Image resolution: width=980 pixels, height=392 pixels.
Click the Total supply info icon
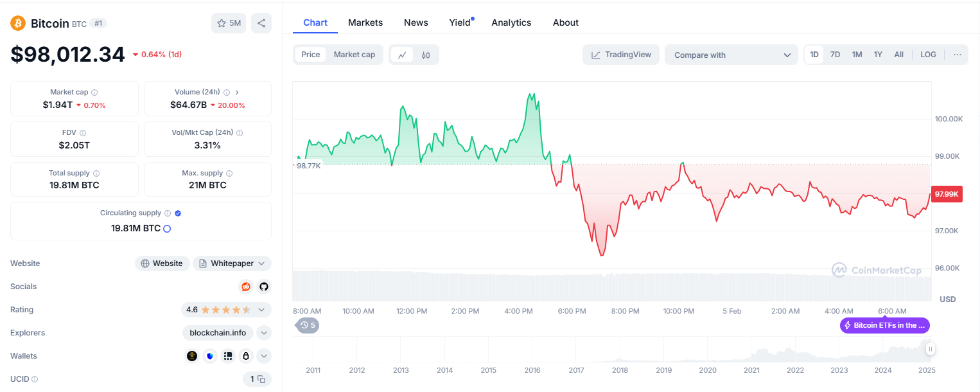click(96, 174)
